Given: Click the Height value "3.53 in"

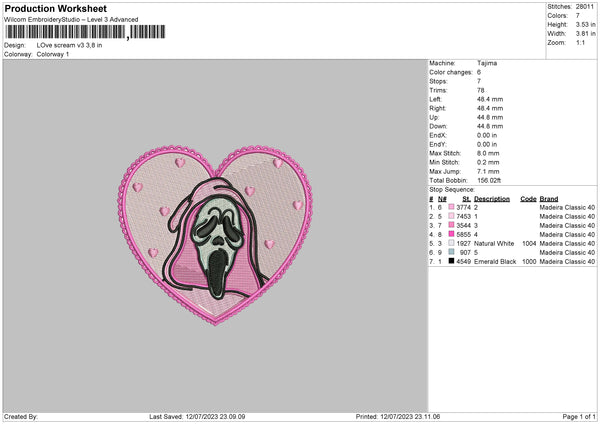Looking at the screenshot, I should (585, 24).
